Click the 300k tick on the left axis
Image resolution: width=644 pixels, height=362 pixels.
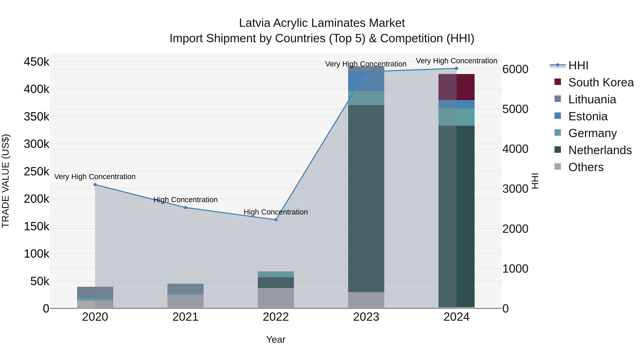pos(36,144)
